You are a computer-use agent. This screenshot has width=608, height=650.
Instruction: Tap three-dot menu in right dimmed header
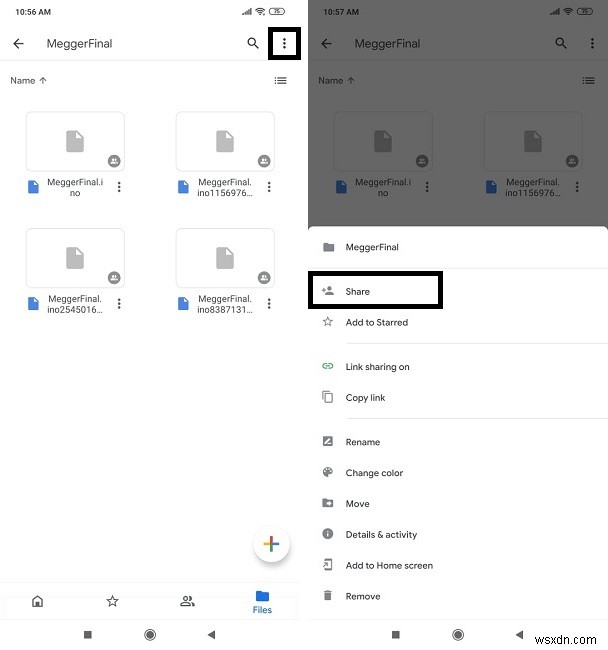point(592,44)
